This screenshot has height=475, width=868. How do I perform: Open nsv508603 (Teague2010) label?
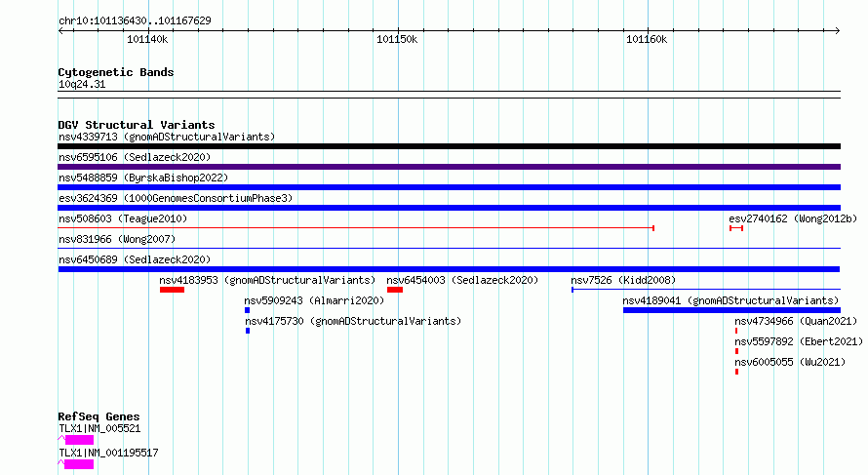[123, 218]
